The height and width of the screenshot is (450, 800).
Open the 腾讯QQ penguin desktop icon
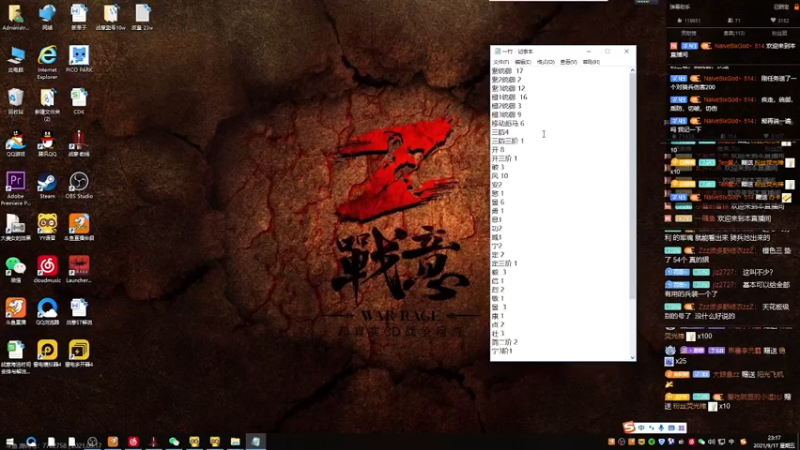[x=47, y=143]
